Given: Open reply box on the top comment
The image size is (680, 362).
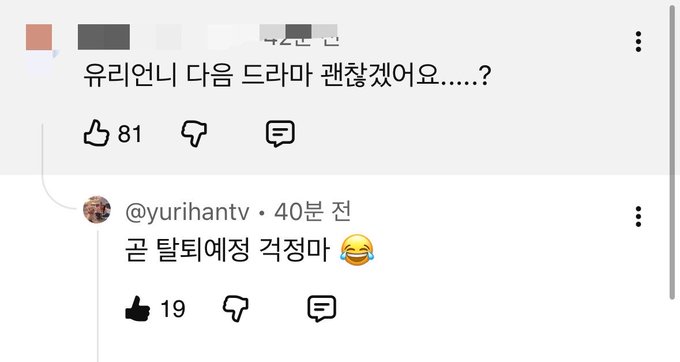Looking at the screenshot, I should pyautogui.click(x=280, y=134).
